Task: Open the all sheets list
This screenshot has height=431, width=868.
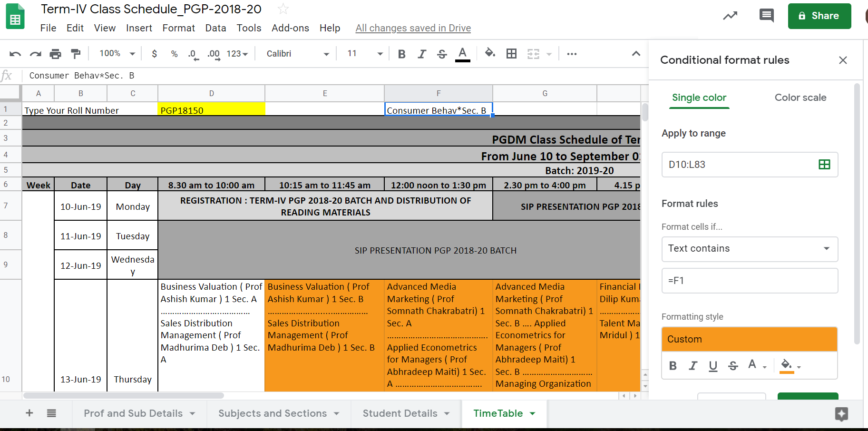Action: (x=51, y=413)
